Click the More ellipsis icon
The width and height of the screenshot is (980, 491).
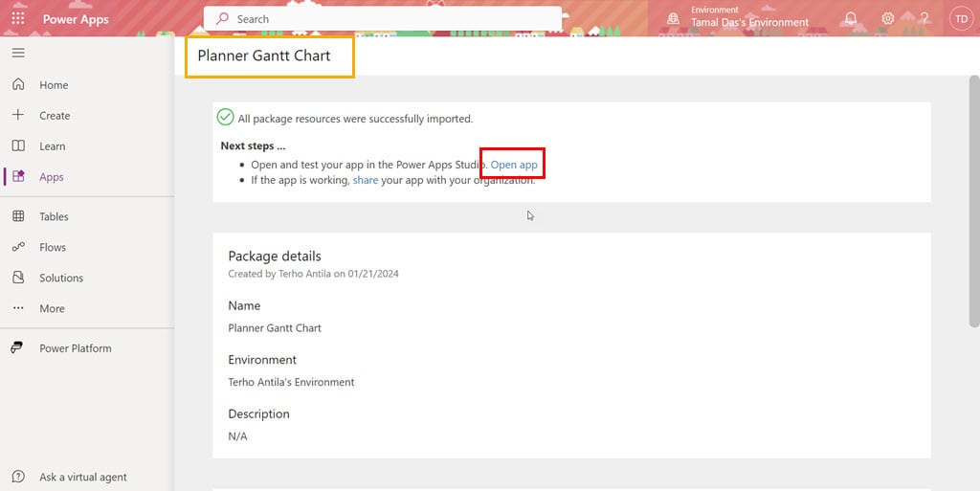[x=18, y=308]
